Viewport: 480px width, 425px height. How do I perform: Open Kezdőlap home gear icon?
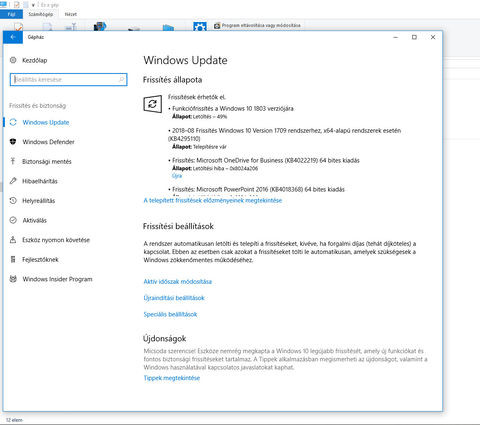tap(13, 60)
